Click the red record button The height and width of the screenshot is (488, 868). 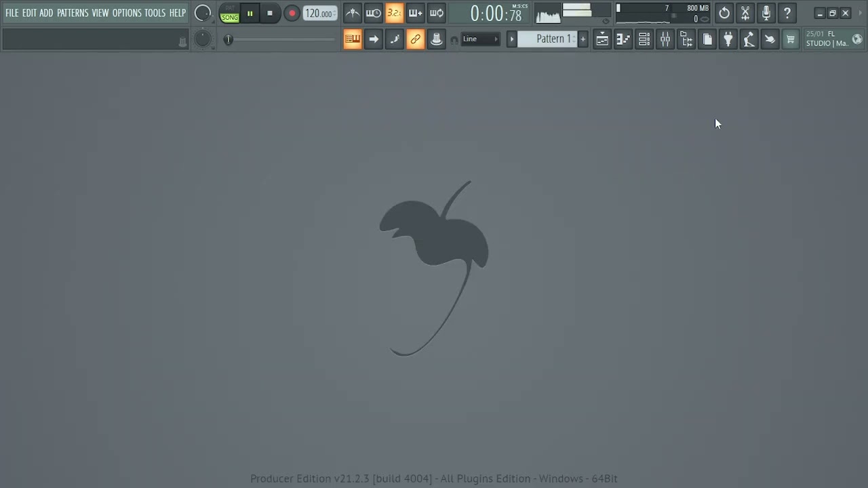tap(292, 13)
